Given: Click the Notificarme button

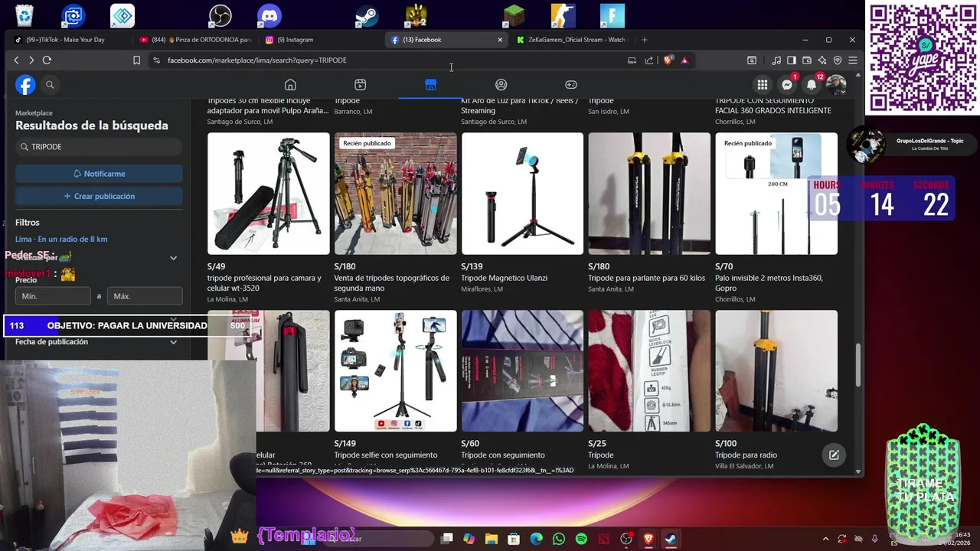Looking at the screenshot, I should [x=99, y=174].
